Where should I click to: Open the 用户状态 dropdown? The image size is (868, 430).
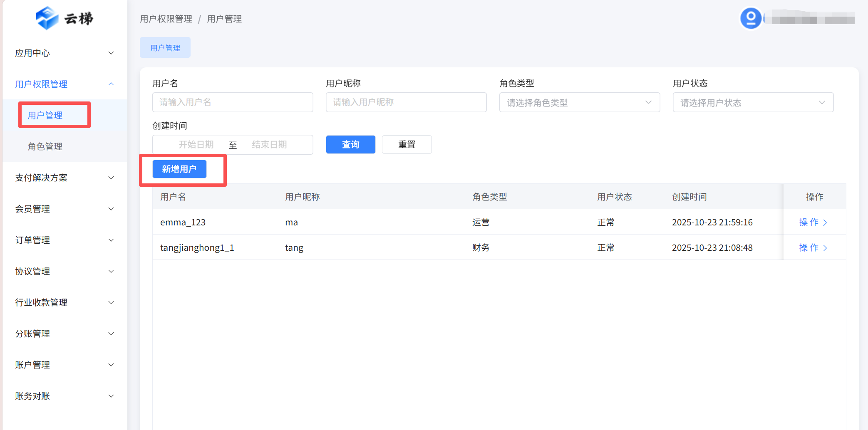pos(753,103)
